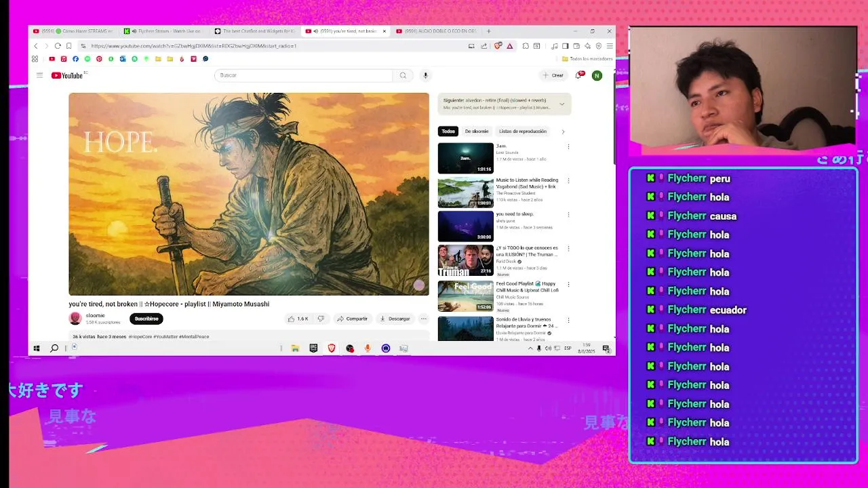868x488 pixels.
Task: Switch to Flycherr Stream browser tab
Action: click(x=163, y=31)
